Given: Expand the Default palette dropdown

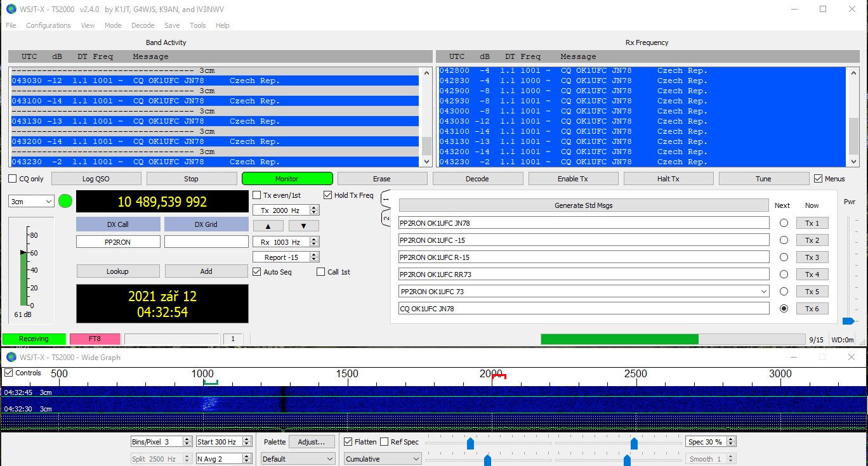Looking at the screenshot, I should click(298, 459).
